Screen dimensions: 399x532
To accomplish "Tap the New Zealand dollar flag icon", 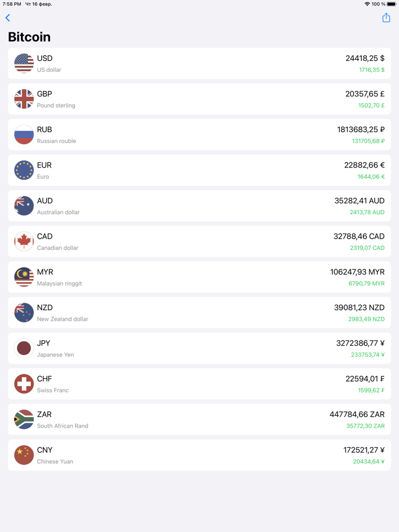I will pyautogui.click(x=23, y=312).
